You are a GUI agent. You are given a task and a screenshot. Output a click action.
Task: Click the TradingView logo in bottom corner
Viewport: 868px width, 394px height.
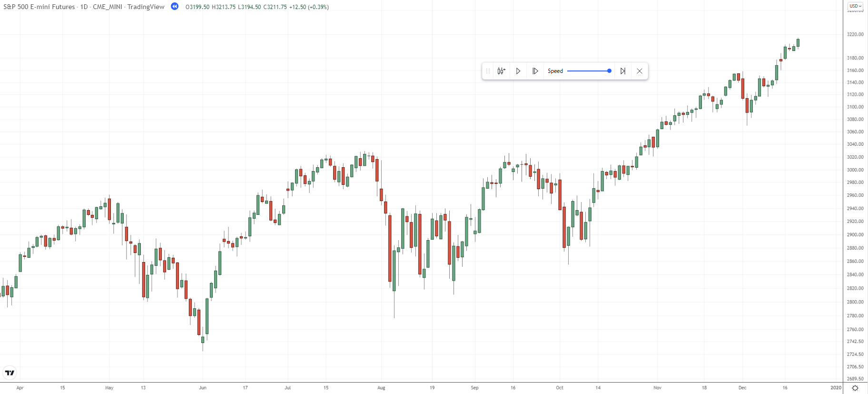pos(10,373)
